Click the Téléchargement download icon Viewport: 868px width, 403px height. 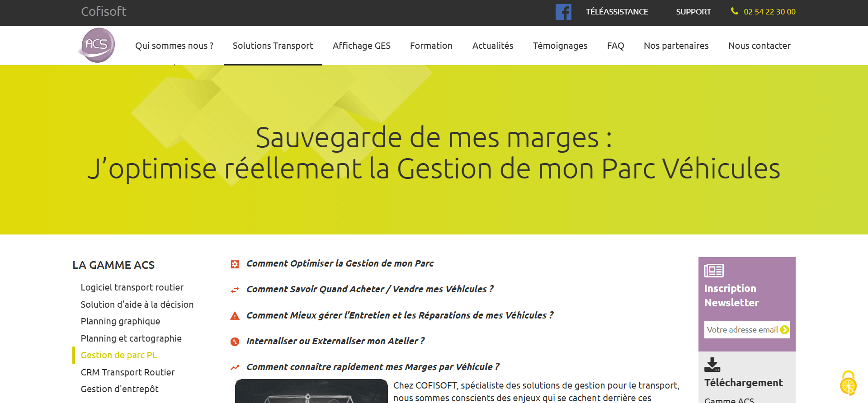click(712, 365)
